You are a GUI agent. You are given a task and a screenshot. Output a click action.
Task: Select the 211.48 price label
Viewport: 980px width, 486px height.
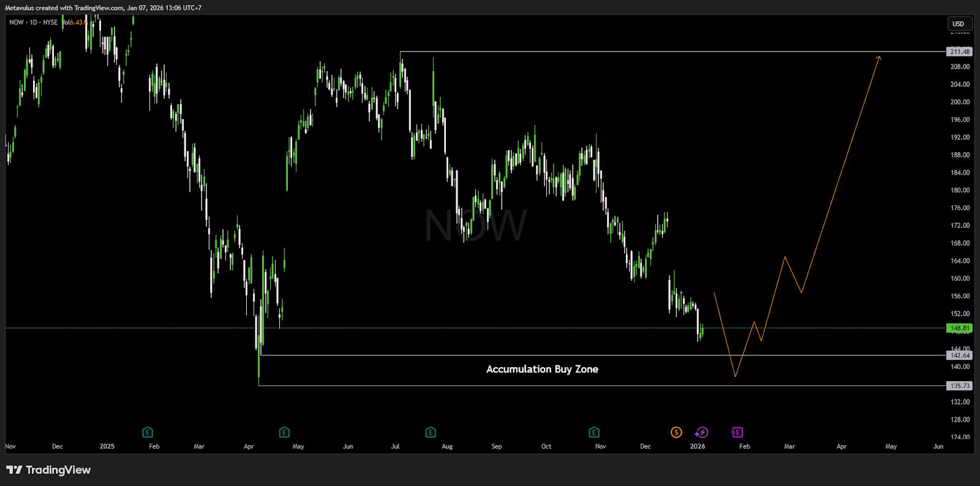(960, 52)
